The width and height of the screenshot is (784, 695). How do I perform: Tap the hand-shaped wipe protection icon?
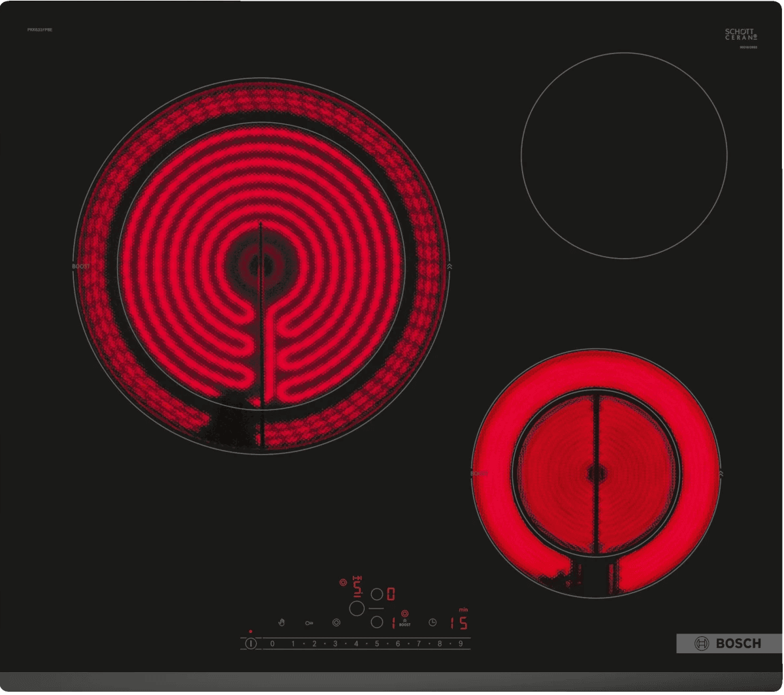[282, 622]
